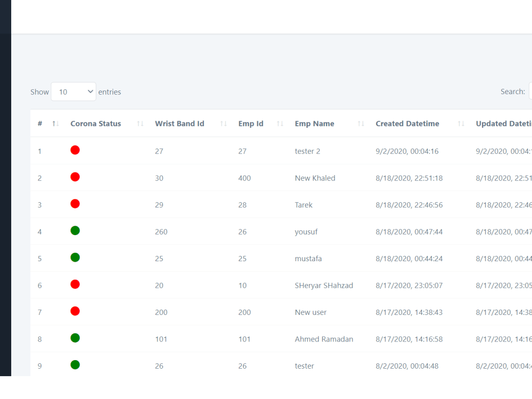
Task: Click Created Datetime sort arrows
Action: (x=461, y=124)
